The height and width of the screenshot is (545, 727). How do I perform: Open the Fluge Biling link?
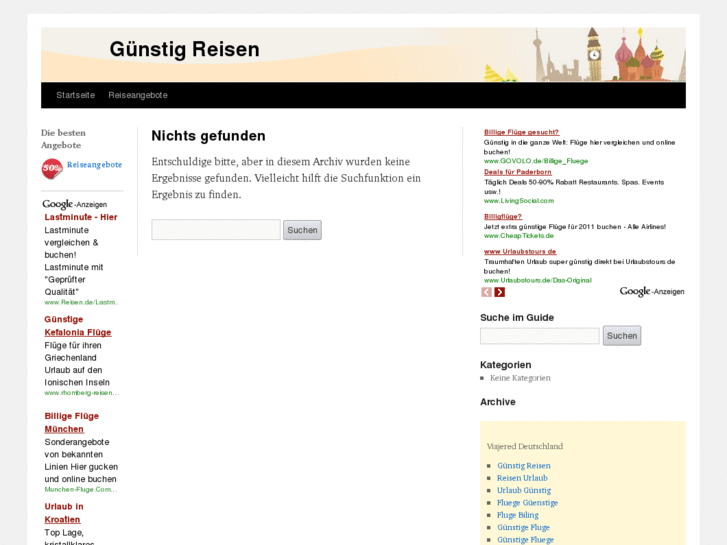(x=518, y=515)
